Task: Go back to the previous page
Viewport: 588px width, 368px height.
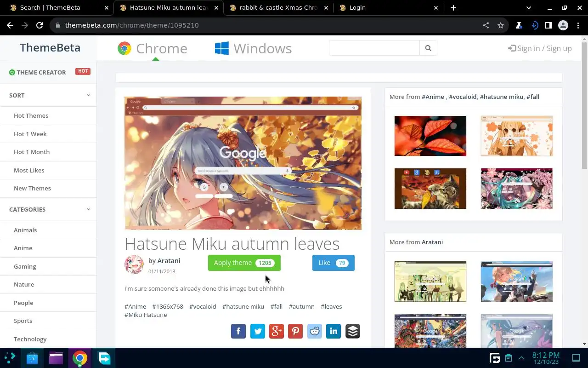Action: 10,25
